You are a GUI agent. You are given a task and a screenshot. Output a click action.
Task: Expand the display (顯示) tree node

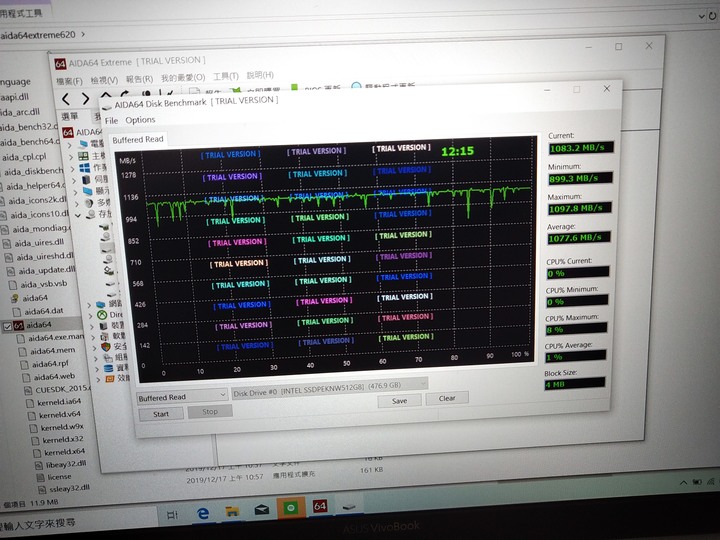coord(76,191)
